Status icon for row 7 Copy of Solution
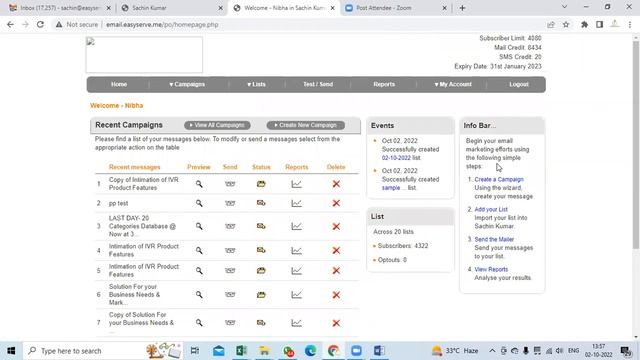The height and width of the screenshot is (360, 640). coord(261,323)
